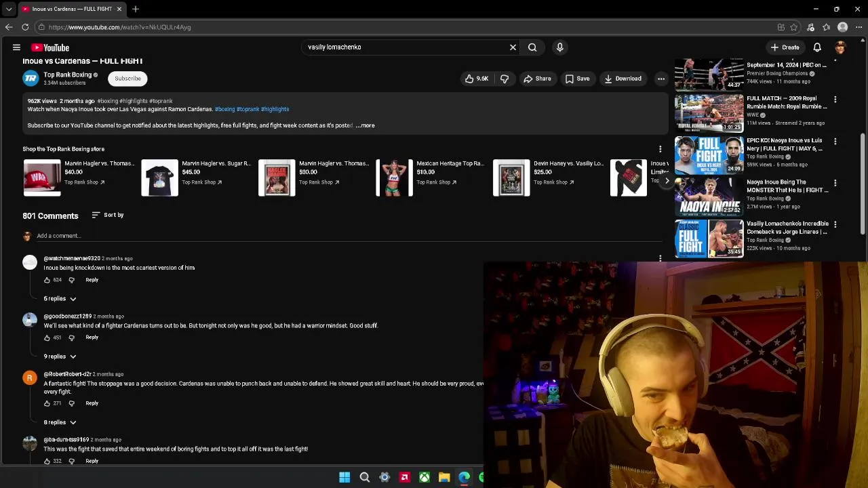This screenshot has height=488, width=868.
Task: Expand 9 replies thread
Action: 60,357
